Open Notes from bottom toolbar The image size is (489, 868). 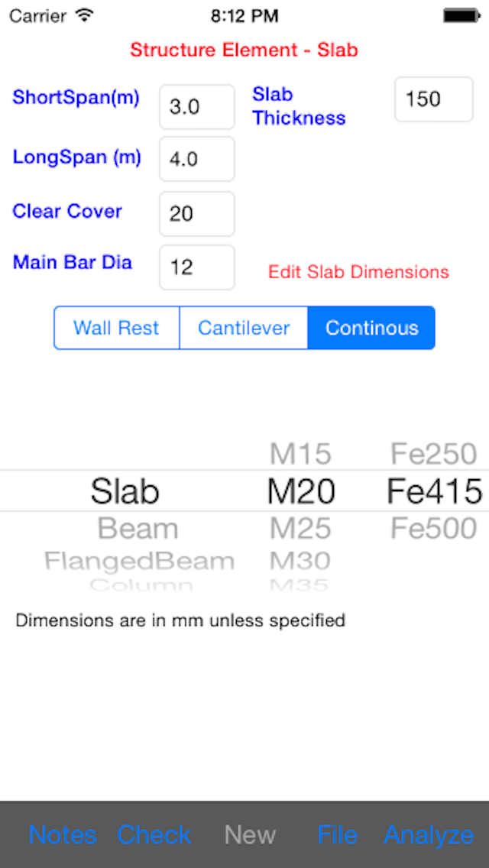[x=63, y=834]
